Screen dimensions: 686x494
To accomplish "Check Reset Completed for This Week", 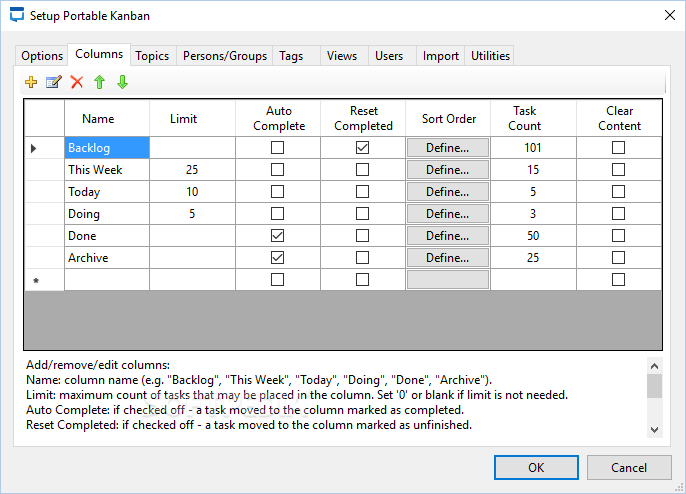I will point(362,169).
